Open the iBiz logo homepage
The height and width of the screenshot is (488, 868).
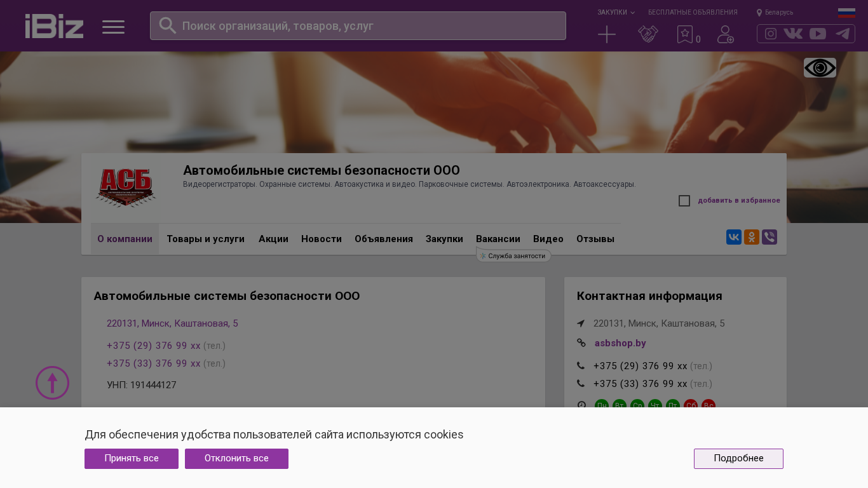54,26
